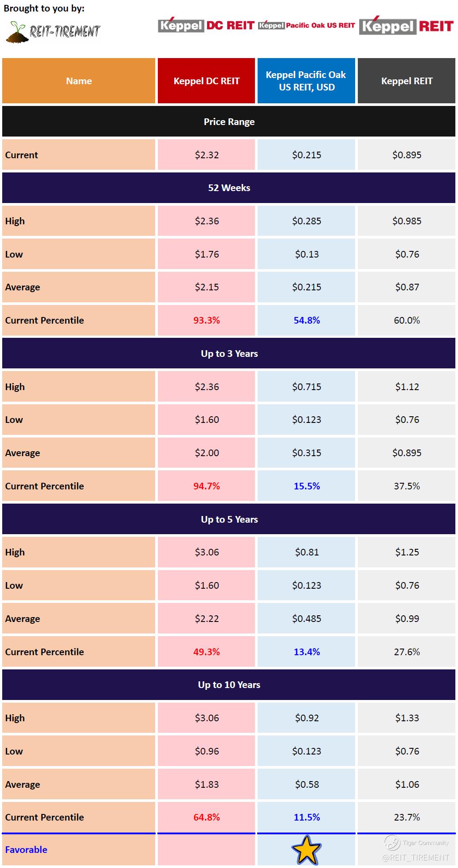Click the blue 11.5% percentile value
The height and width of the screenshot is (868, 458).
click(x=307, y=817)
